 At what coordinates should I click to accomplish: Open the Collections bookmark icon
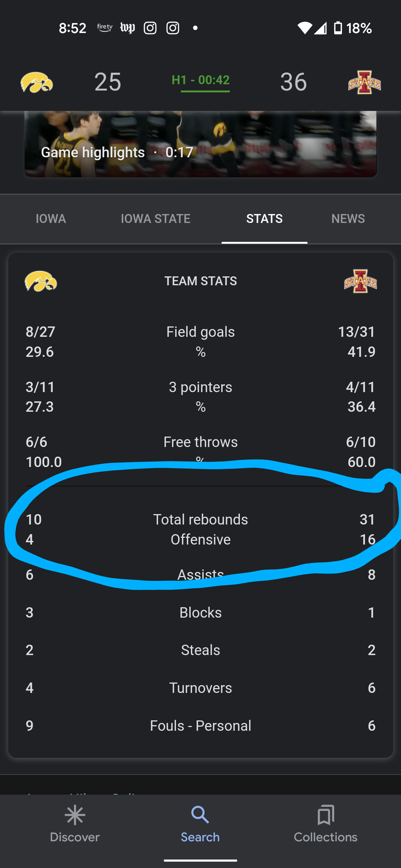tap(326, 815)
